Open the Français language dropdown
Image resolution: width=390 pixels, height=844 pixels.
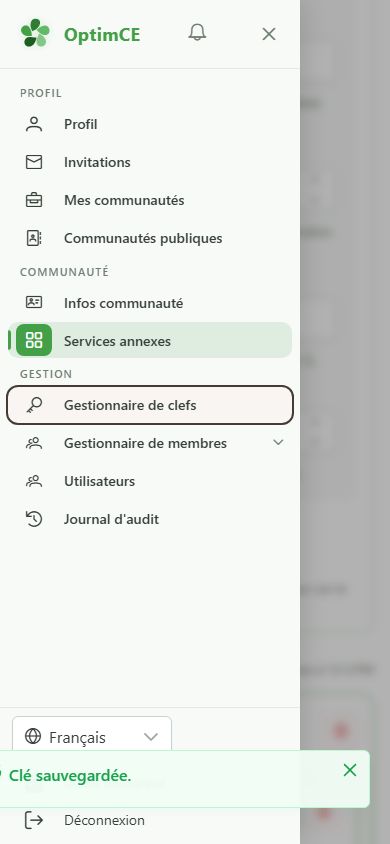tap(92, 736)
